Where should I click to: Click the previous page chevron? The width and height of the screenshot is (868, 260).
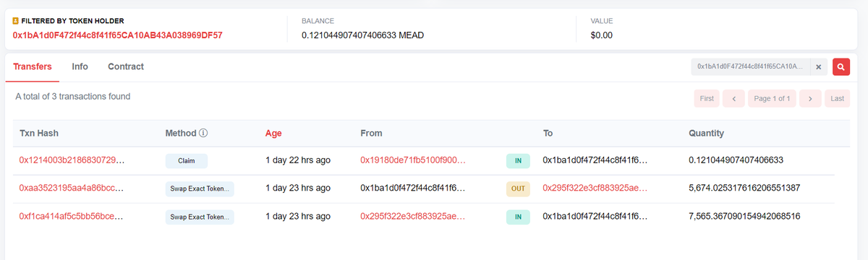(x=734, y=98)
